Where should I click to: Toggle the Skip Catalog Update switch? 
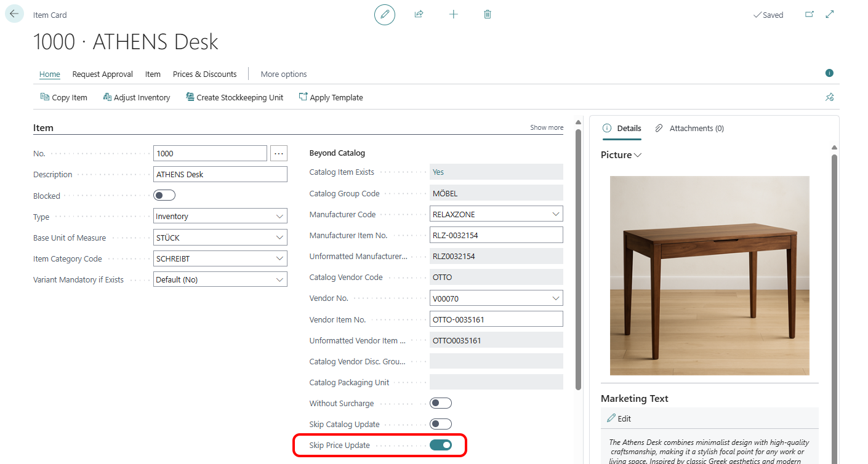pyautogui.click(x=441, y=424)
